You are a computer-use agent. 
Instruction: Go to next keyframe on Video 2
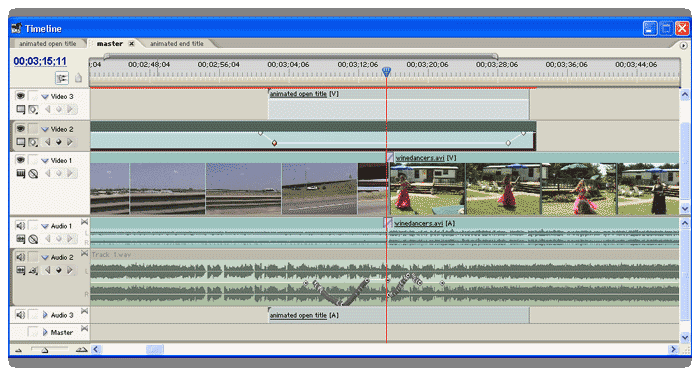[70, 142]
